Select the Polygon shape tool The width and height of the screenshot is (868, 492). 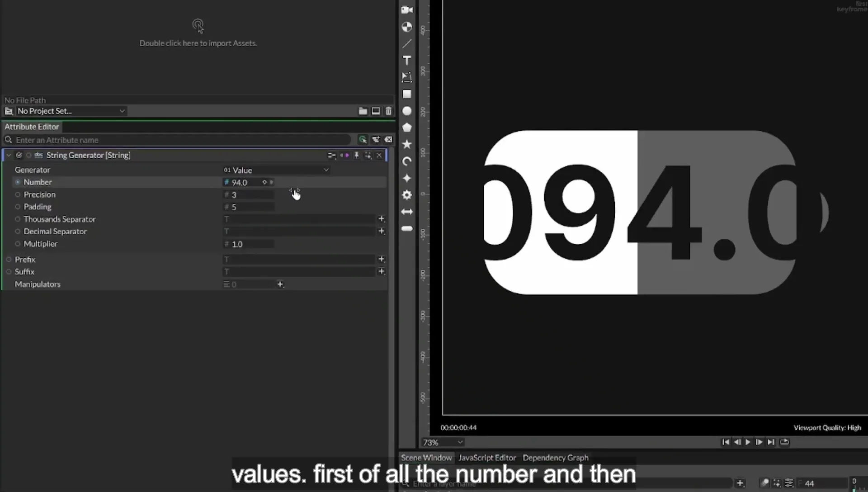coord(407,128)
